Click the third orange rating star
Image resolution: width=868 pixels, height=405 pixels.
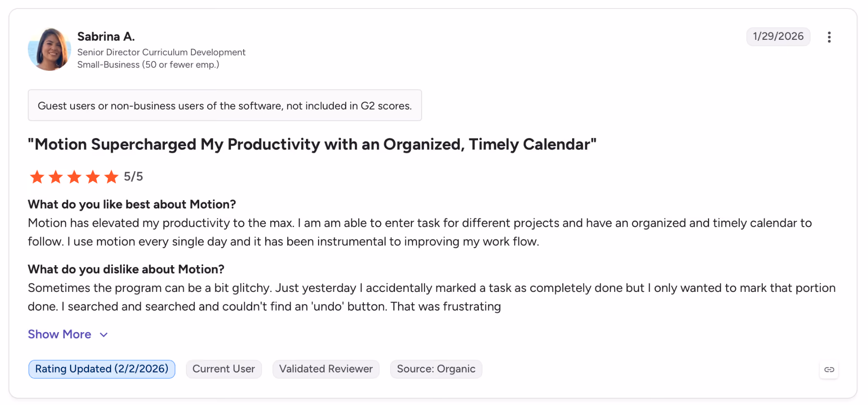pos(74,177)
